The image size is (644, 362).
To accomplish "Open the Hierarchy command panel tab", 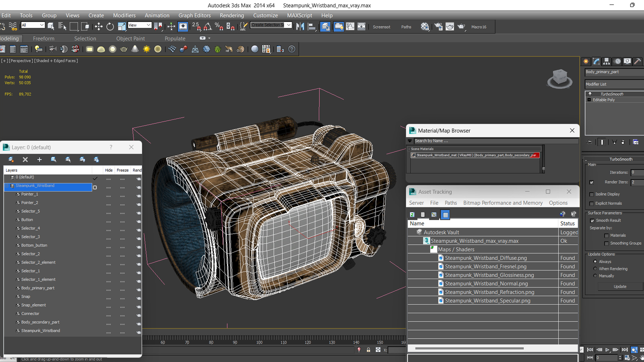I will (x=606, y=61).
